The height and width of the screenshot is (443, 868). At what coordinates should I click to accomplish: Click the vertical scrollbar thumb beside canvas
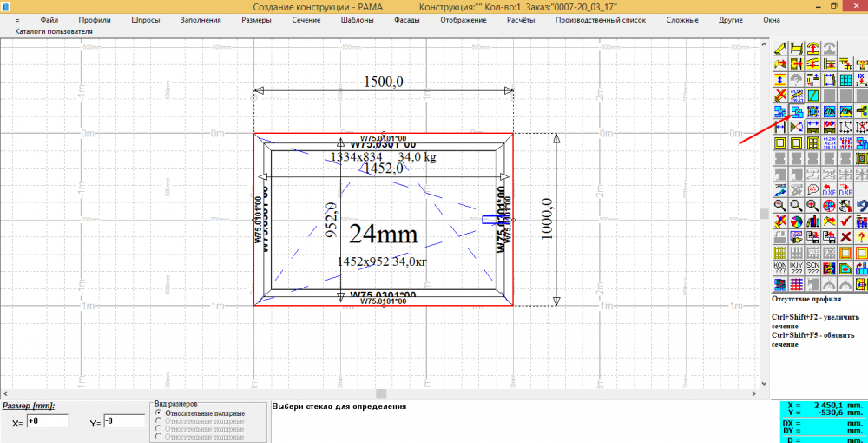coord(763,214)
